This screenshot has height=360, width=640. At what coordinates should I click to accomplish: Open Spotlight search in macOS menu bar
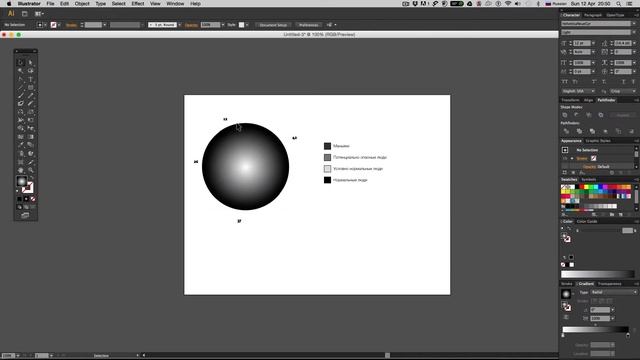(619, 4)
